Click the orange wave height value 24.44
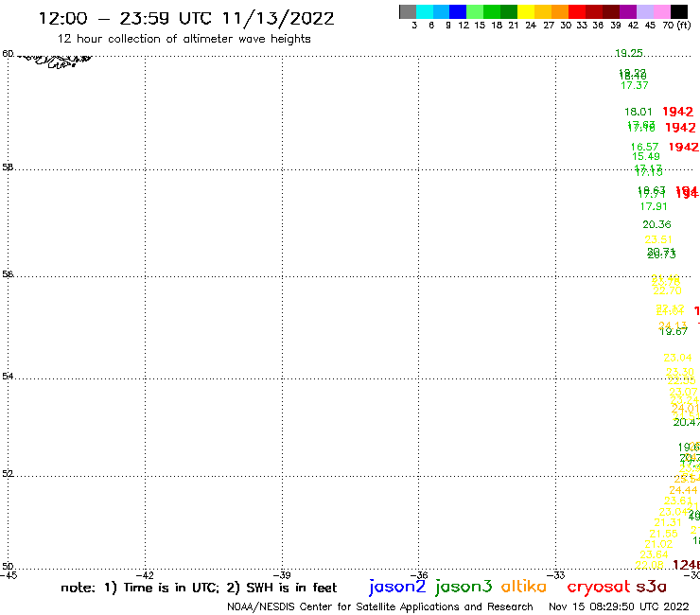700x615 pixels. pos(683,490)
